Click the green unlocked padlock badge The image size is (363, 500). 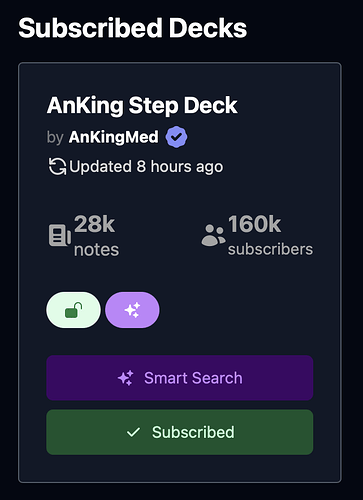[73, 310]
